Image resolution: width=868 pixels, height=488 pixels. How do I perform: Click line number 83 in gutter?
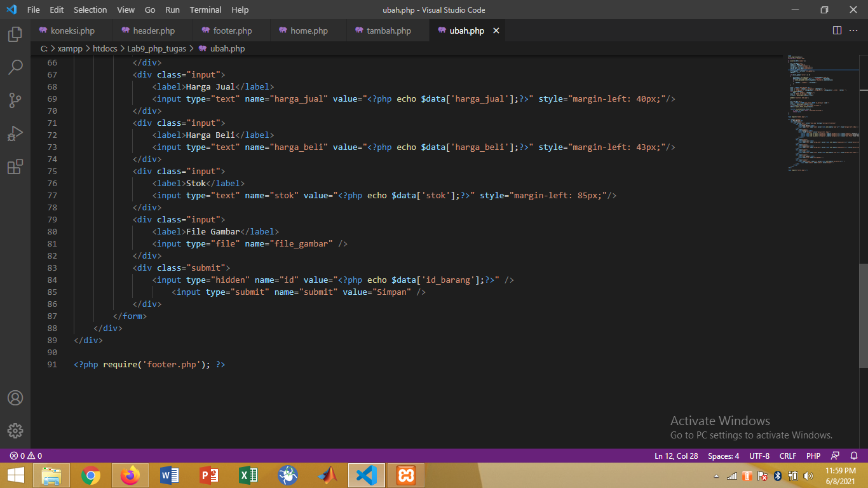tap(52, 268)
